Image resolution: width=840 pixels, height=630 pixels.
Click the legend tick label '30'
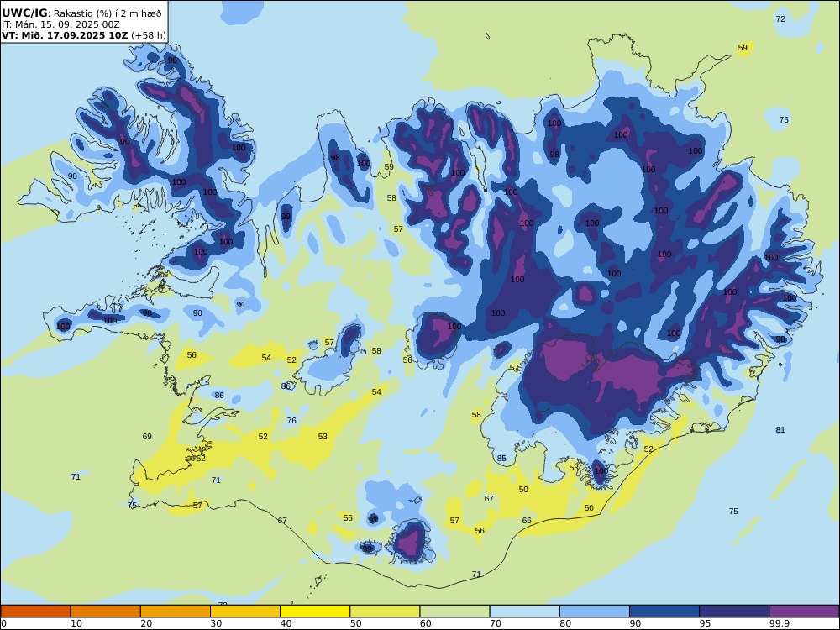[217, 623]
